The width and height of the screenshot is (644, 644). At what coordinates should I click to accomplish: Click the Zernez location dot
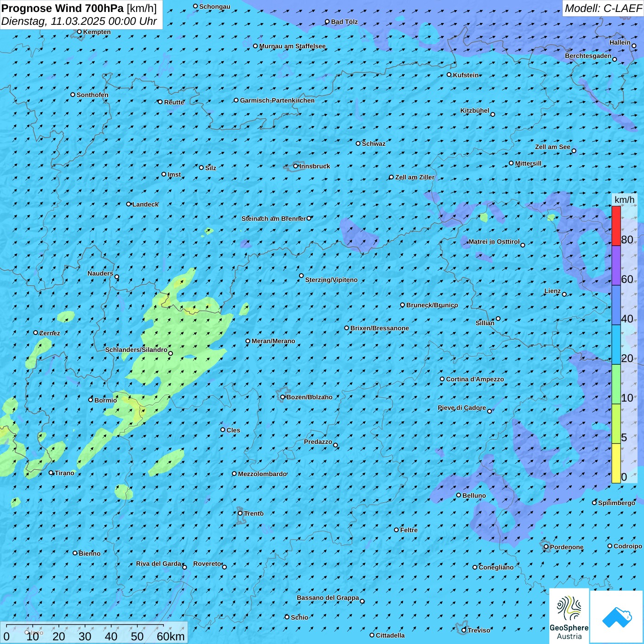35,333
